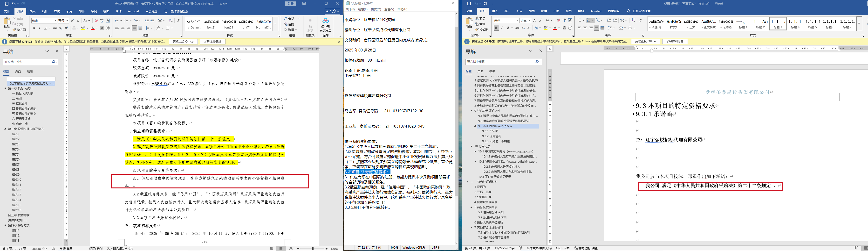Viewport: 868px width, 251px height.
Task: Open the font name dropdown showing 宋体
Action: pyautogui.click(x=517, y=21)
